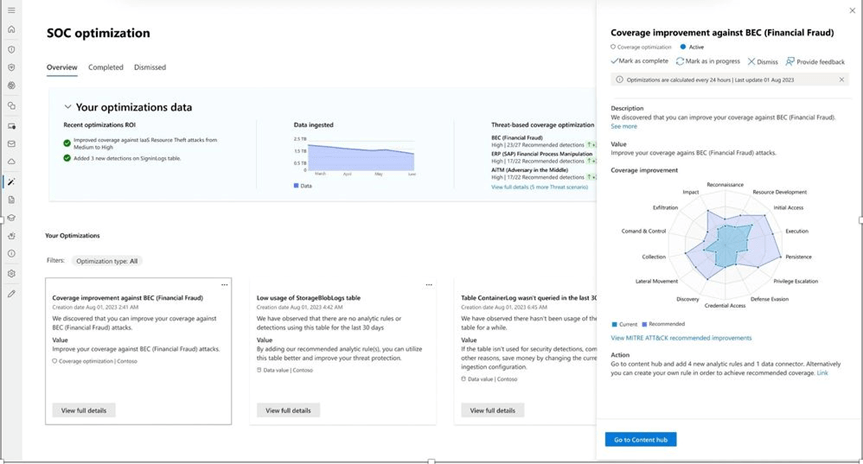Click the mail envelope sidebar icon
This screenshot has width=863, height=464.
pyautogui.click(x=11, y=144)
